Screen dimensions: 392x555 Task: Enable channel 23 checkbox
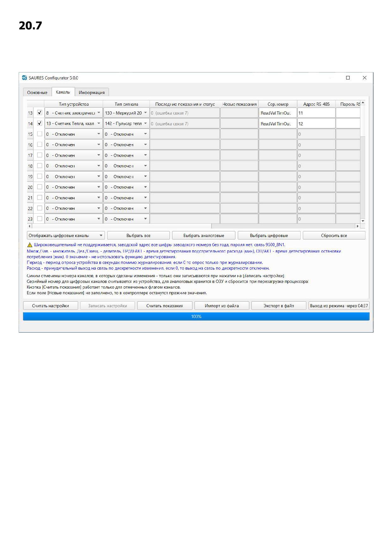pos(40,219)
